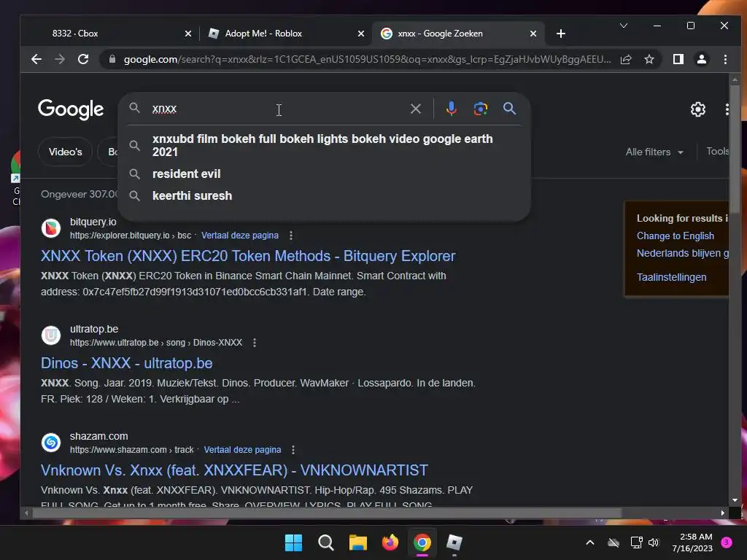The height and width of the screenshot is (560, 747).
Task: Click the bitquery.io site favicon
Action: (51, 228)
